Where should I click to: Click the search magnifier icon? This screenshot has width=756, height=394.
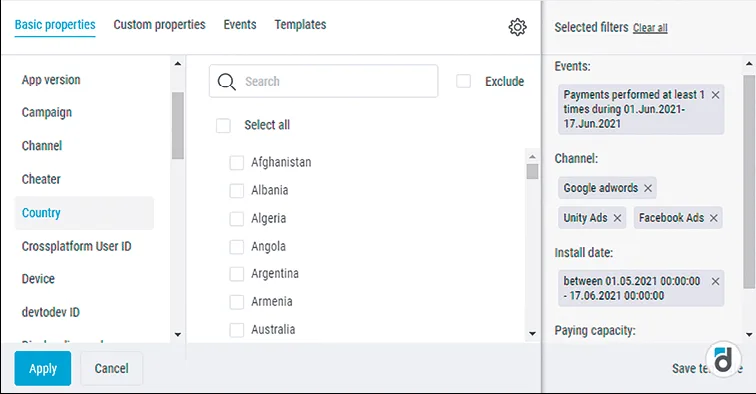point(226,82)
